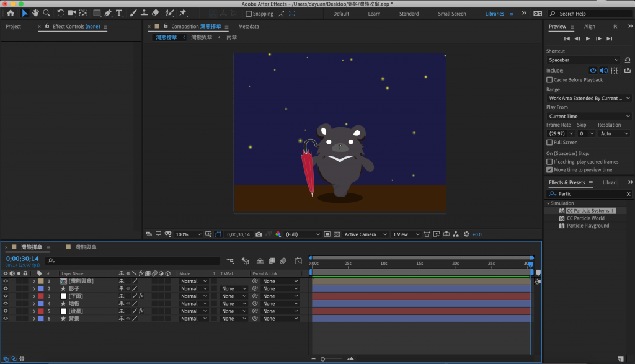The width and height of the screenshot is (635, 364).
Task: Select the Puppet Pin tool
Action: 183,14
